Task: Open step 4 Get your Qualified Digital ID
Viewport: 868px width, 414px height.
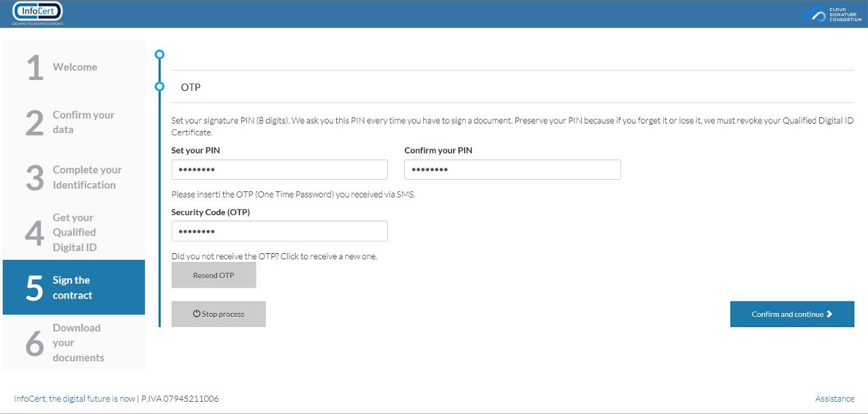Action: coord(74,232)
